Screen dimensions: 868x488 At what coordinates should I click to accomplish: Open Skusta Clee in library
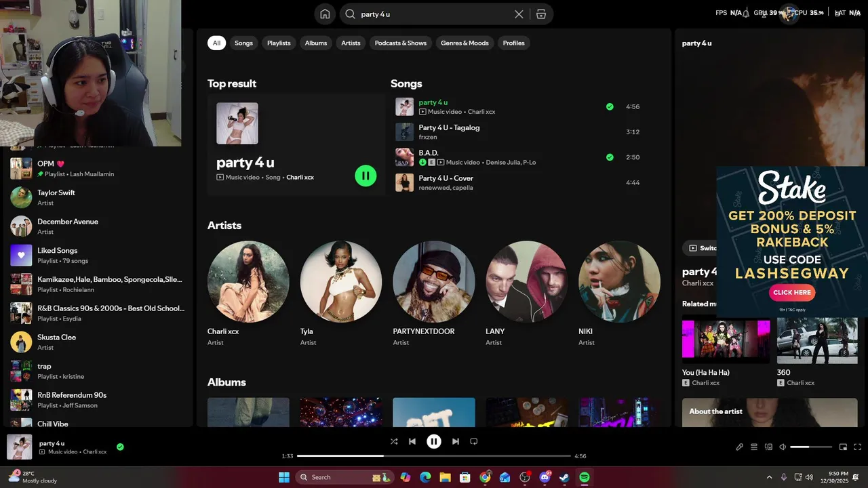(98, 342)
